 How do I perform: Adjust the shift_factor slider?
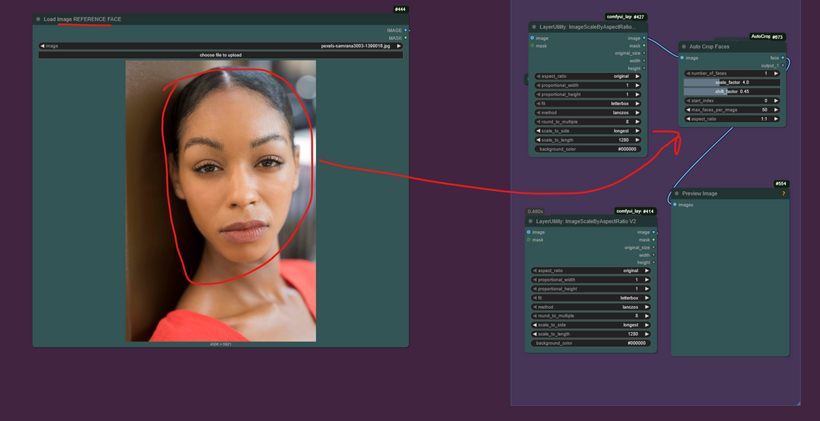(731, 91)
